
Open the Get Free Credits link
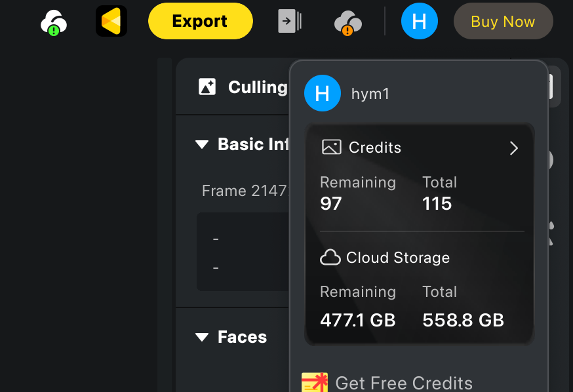click(403, 383)
